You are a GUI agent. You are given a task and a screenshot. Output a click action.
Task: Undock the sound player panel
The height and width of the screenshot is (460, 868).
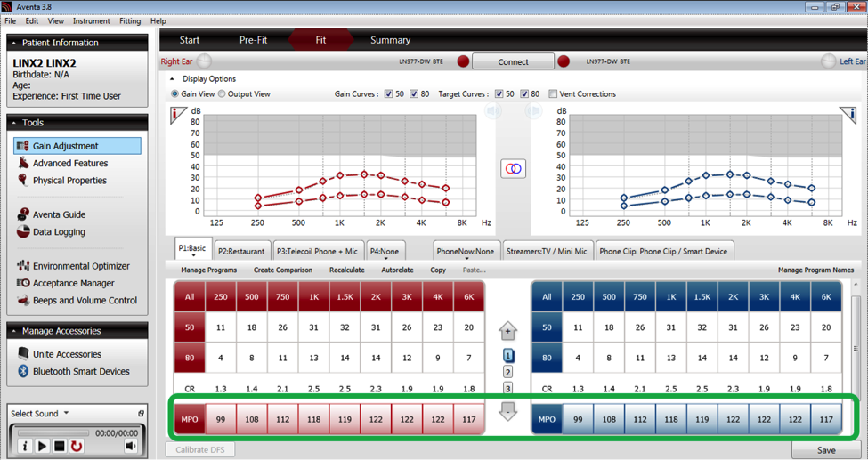(x=142, y=414)
